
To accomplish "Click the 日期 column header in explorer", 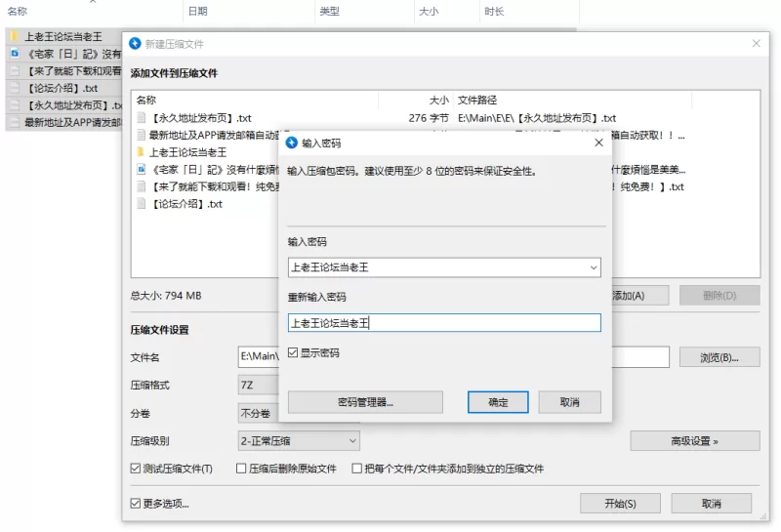I will [197, 12].
